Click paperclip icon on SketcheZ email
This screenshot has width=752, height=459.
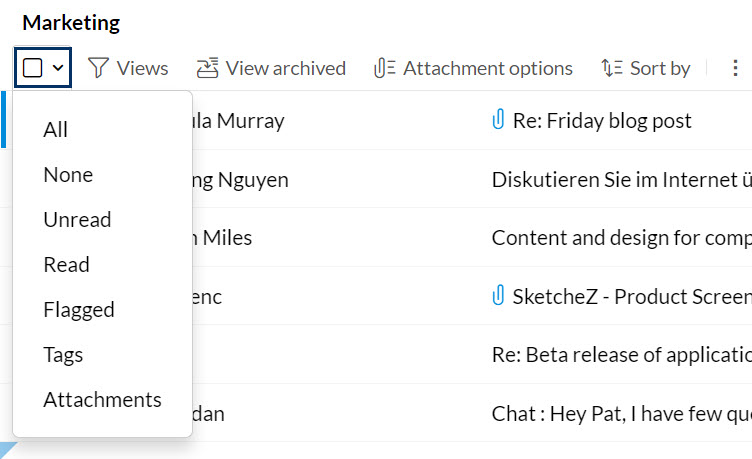[x=498, y=296]
